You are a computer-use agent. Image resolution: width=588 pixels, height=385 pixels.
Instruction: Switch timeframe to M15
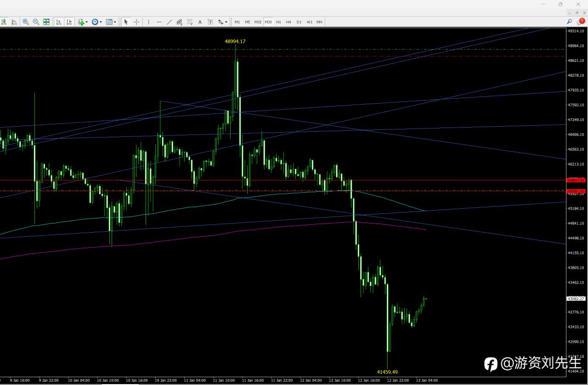coord(258,22)
